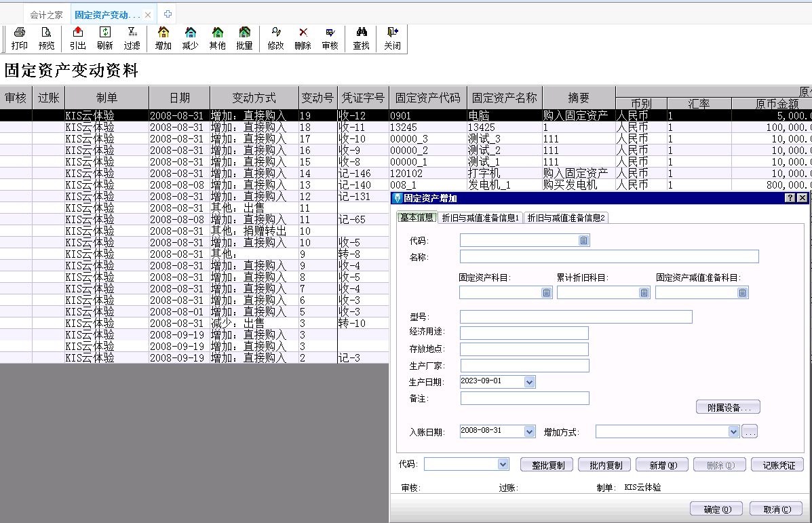This screenshot has height=523, width=812.
Task: Switch to 折旧与减值准备信息1 tab
Action: click(x=480, y=218)
